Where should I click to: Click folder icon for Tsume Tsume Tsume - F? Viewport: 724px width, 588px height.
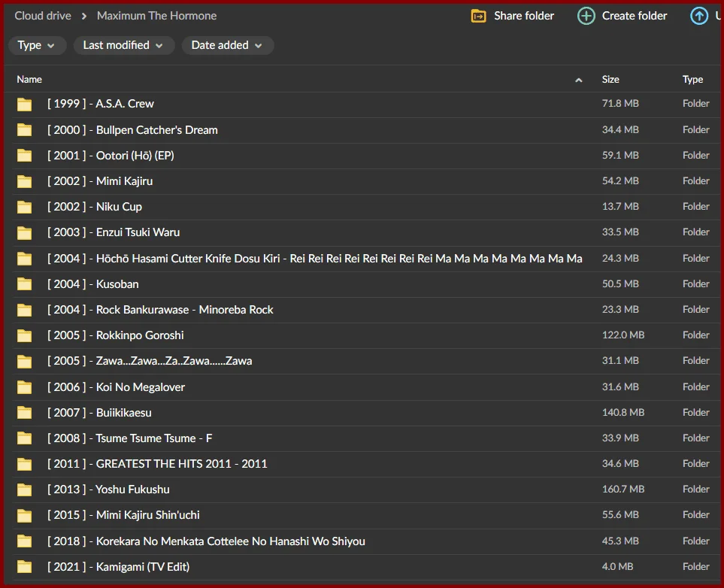click(x=25, y=438)
